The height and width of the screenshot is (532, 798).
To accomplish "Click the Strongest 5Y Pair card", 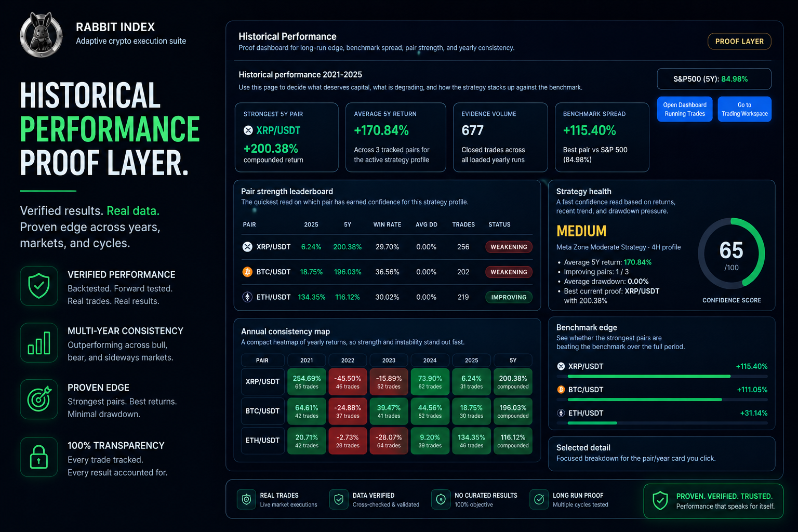I will click(287, 137).
